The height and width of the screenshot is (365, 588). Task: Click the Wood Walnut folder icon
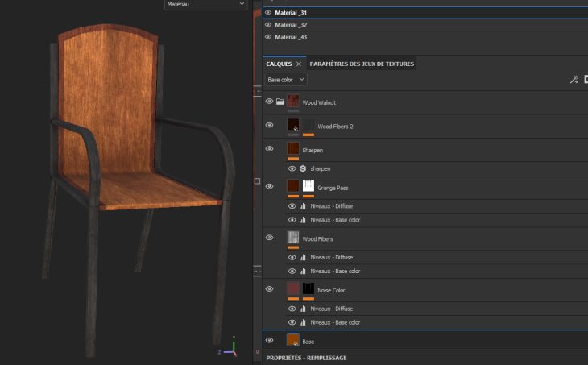point(280,102)
